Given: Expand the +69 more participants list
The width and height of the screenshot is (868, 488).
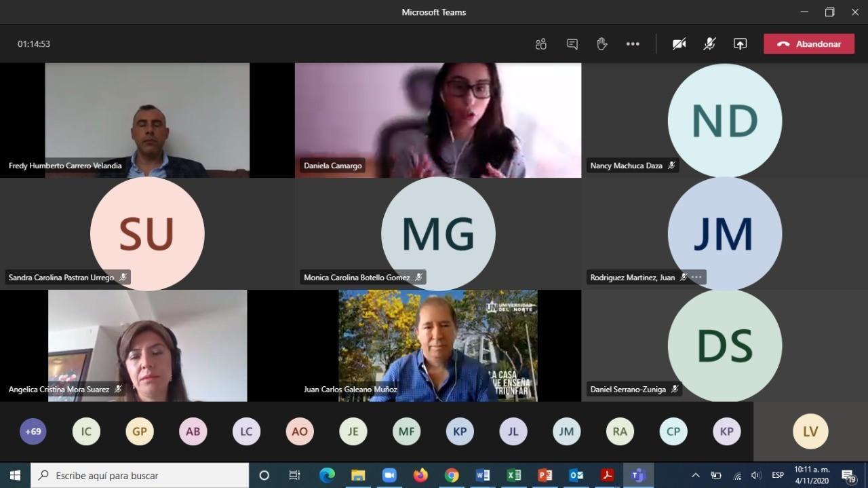Looking at the screenshot, I should tap(33, 431).
